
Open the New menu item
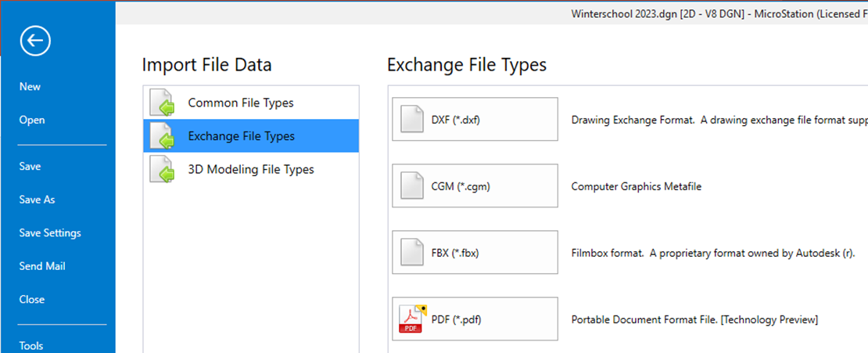[30, 87]
